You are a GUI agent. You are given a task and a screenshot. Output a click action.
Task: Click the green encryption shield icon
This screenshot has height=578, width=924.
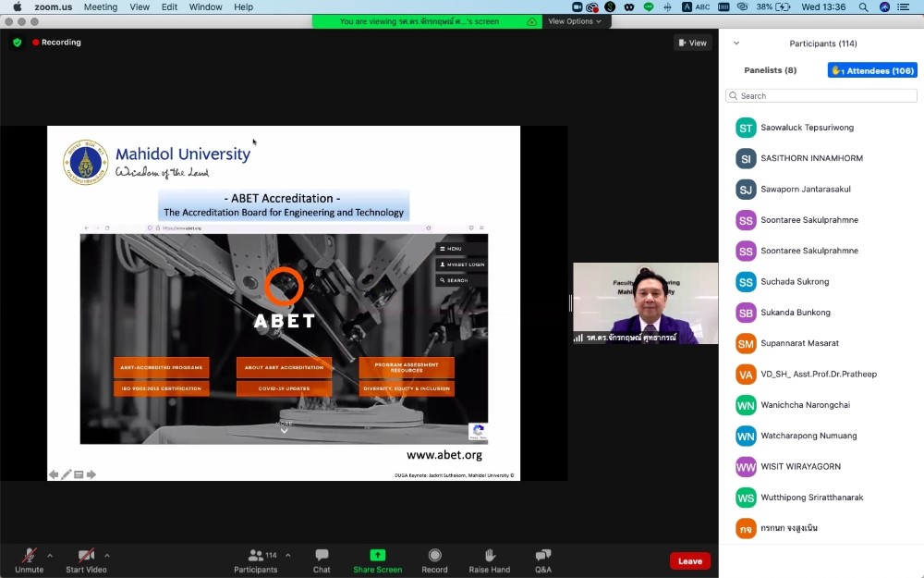[17, 43]
